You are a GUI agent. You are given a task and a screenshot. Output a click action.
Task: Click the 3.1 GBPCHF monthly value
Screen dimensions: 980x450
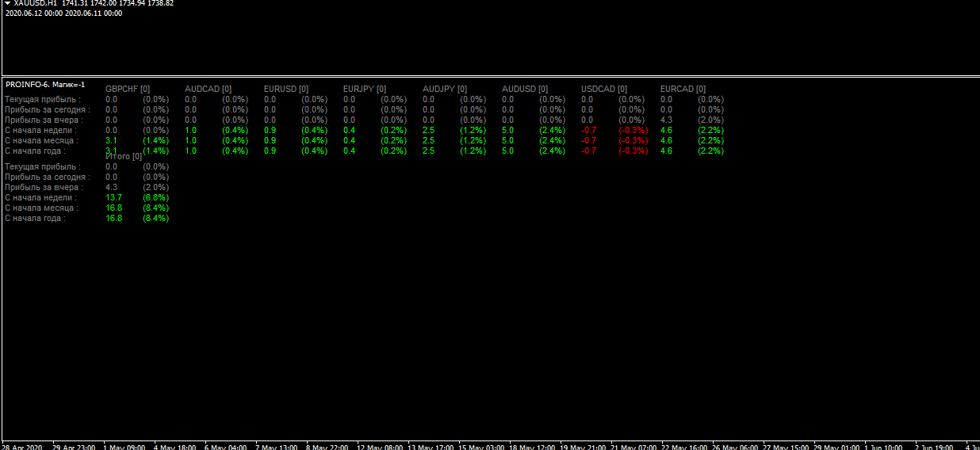(111, 141)
